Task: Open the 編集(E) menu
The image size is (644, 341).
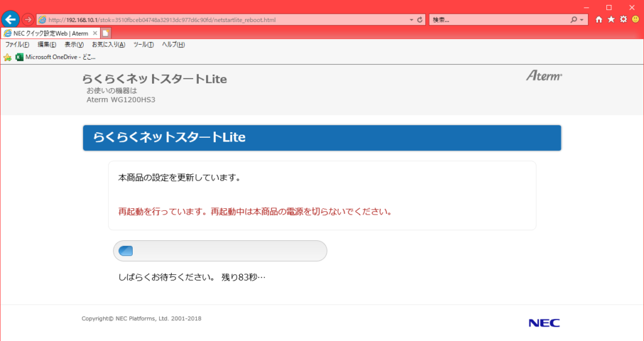Action: 47,45
